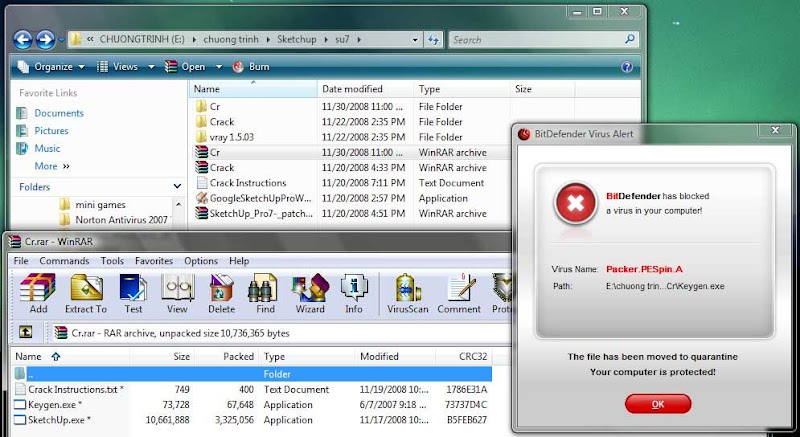Select GoogleSketchUpProW application file
This screenshot has height=437, width=800.
(253, 198)
